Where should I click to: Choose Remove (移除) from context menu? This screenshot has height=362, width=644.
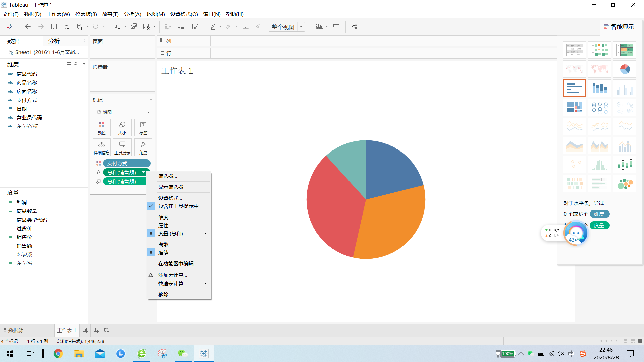(163, 294)
